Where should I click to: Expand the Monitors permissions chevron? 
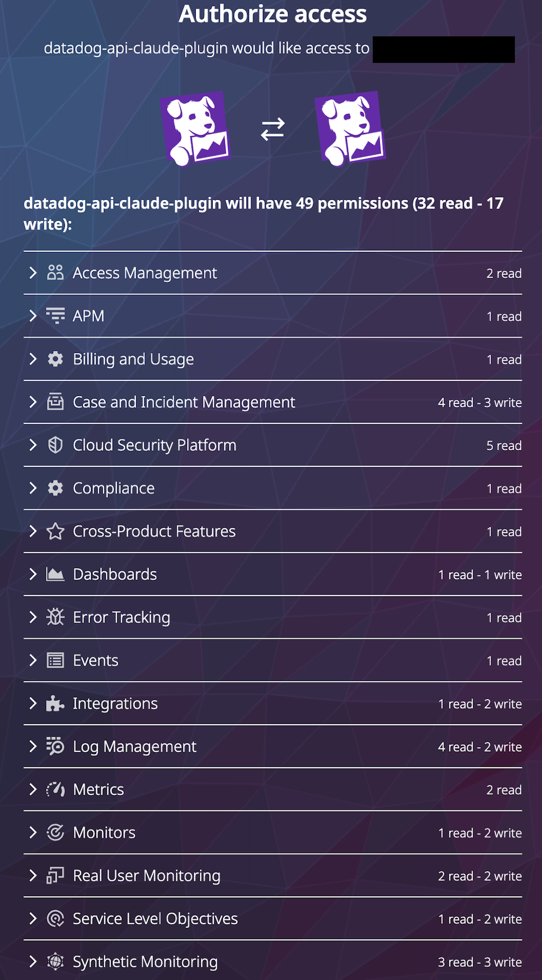33,832
